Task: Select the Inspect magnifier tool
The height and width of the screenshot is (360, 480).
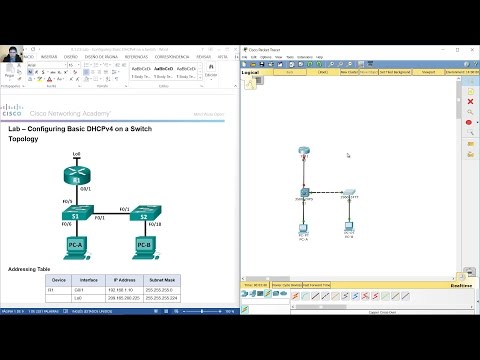Action: [x=470, y=112]
